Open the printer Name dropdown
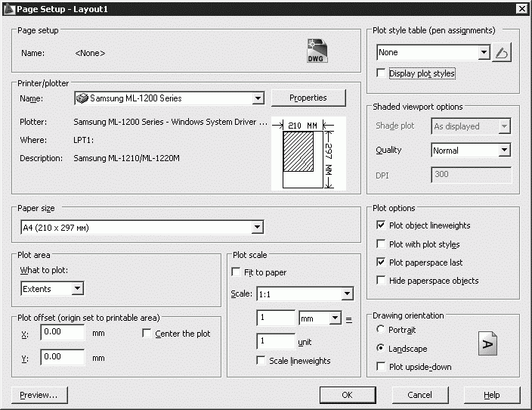The image size is (532, 410). (258, 98)
